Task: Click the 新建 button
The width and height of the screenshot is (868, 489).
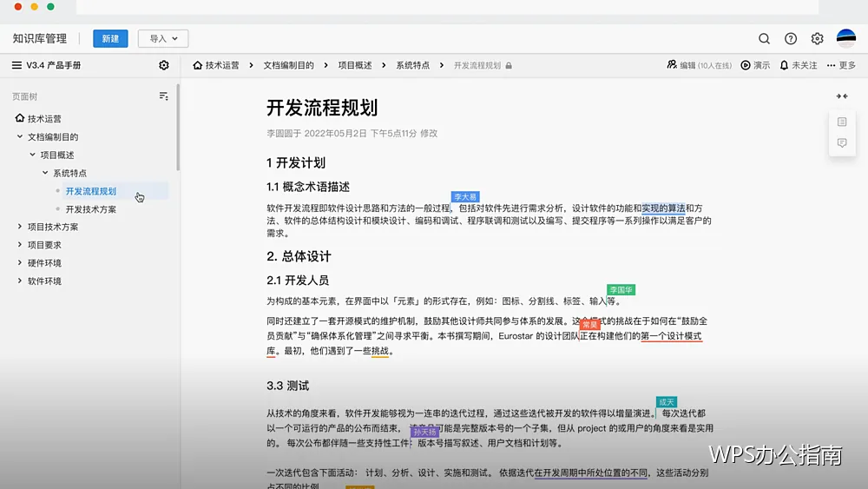Action: coord(110,38)
